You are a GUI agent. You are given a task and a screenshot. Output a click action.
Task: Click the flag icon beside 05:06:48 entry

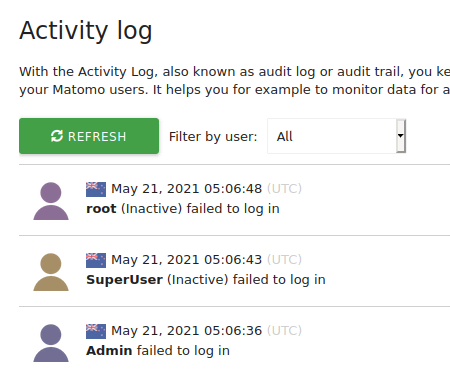click(x=96, y=189)
